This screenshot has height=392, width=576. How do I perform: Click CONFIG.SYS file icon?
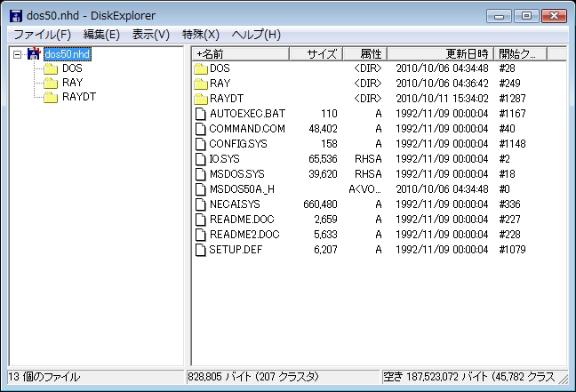coord(201,144)
